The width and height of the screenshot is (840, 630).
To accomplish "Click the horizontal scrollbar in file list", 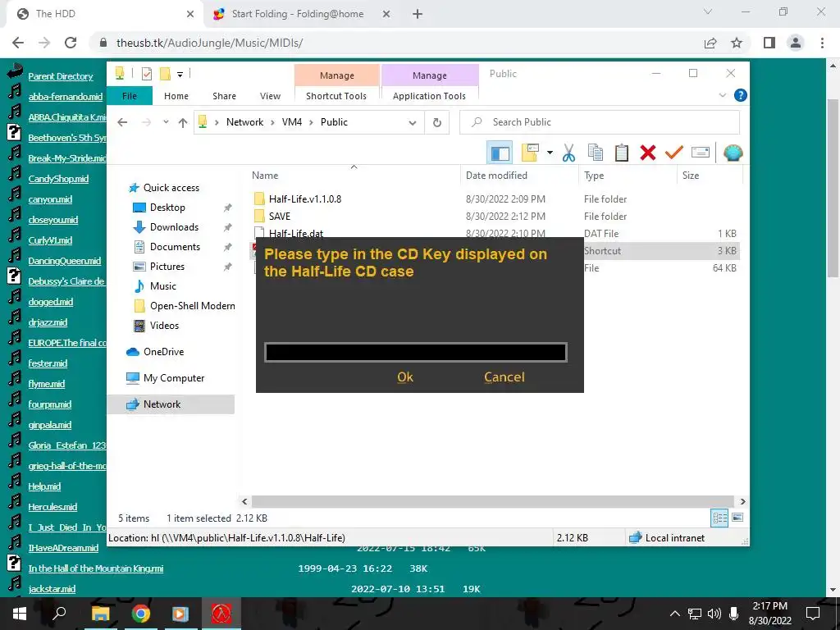I will (x=493, y=501).
